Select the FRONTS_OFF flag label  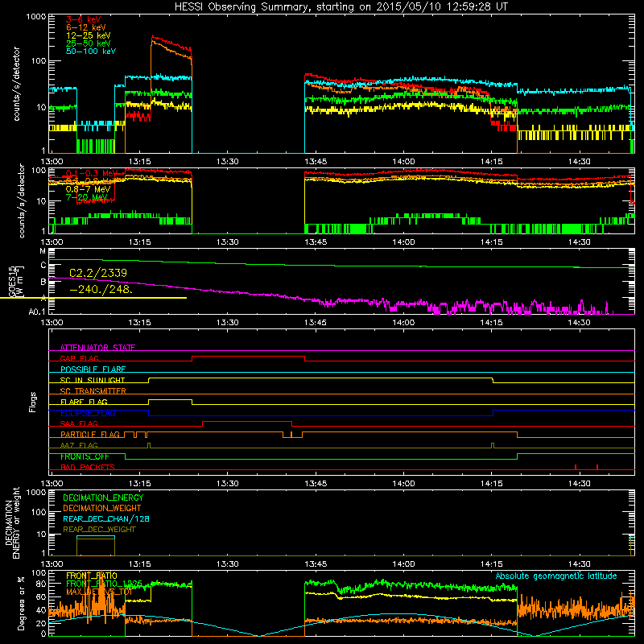(85, 456)
